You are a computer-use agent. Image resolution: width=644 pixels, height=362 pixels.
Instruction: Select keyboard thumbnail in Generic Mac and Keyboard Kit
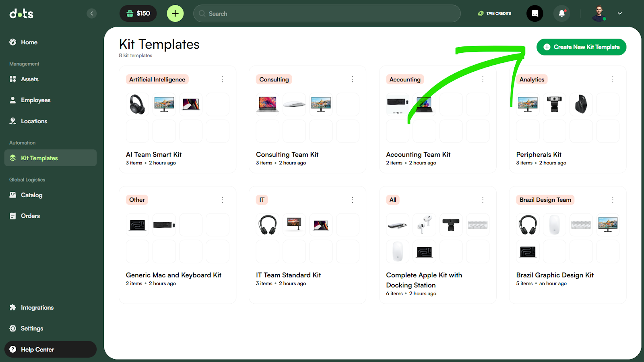pos(164,225)
